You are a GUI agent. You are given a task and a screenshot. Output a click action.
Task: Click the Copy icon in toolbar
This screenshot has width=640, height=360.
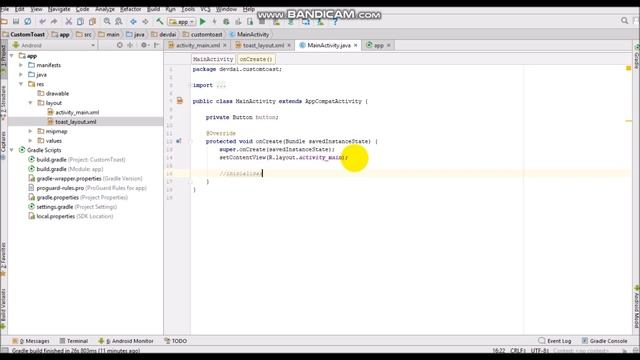tap(80, 21)
